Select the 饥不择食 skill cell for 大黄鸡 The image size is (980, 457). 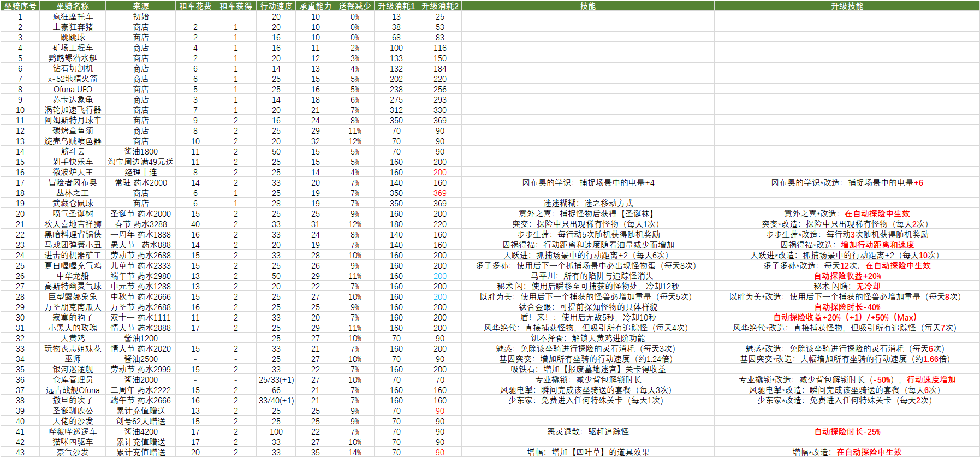588,338
